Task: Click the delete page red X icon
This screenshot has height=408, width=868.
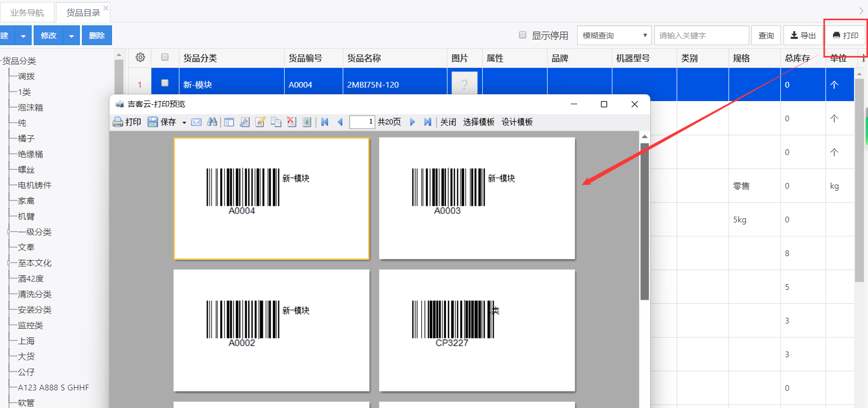Action: click(x=291, y=122)
